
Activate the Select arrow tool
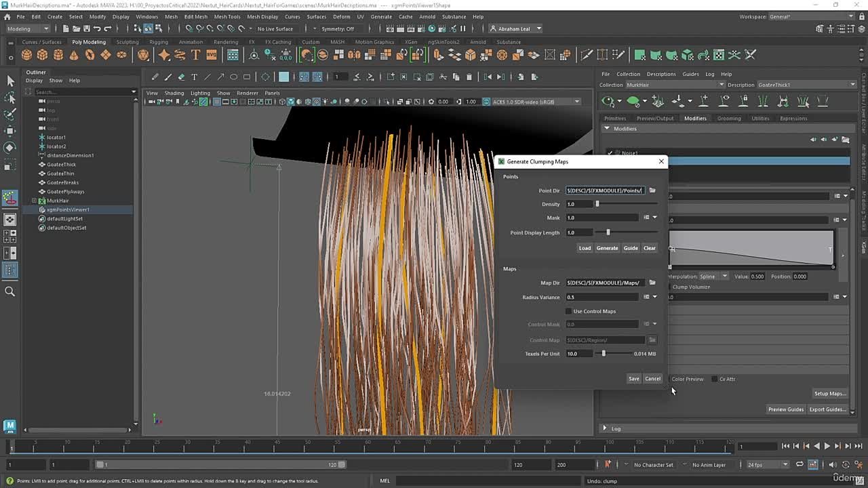point(10,81)
